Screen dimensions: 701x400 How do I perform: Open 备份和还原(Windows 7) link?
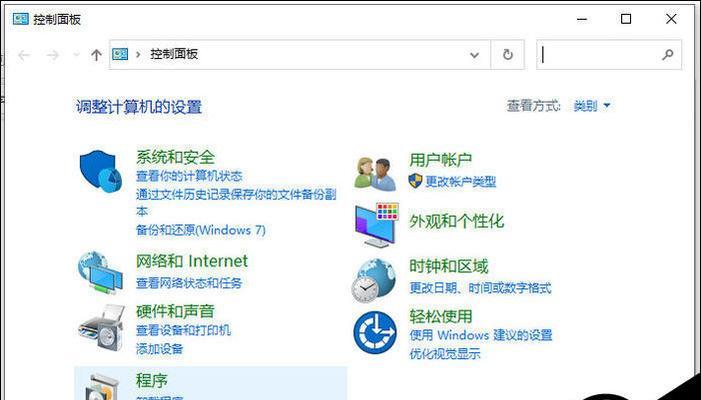tap(201, 230)
